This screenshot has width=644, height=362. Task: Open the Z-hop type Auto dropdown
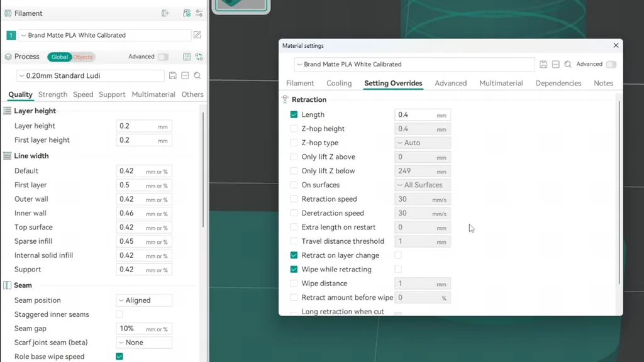422,143
